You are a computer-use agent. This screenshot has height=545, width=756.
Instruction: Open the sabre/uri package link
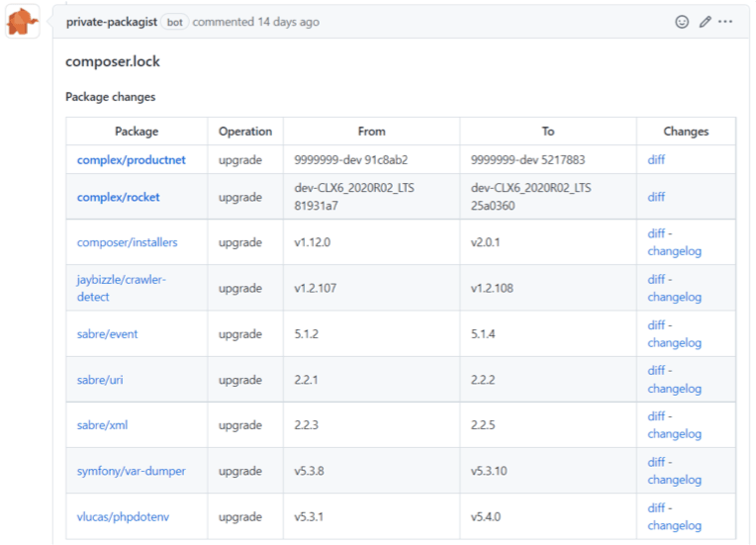coord(100,380)
